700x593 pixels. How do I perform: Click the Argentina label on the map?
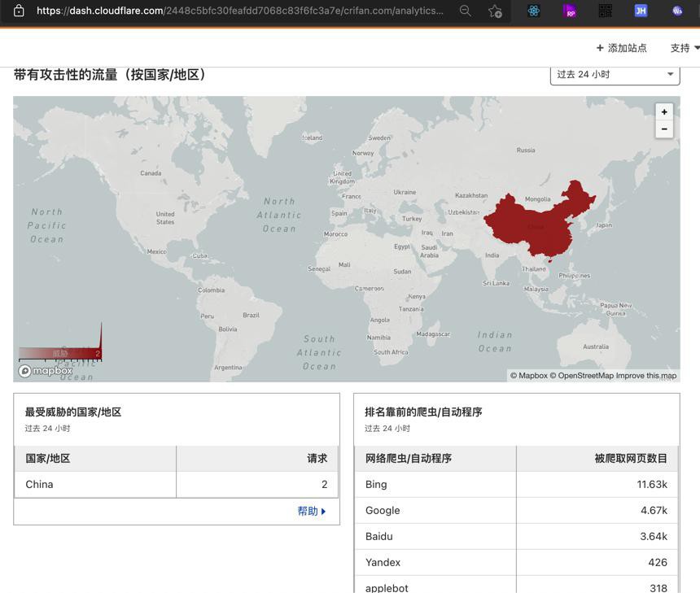point(228,368)
